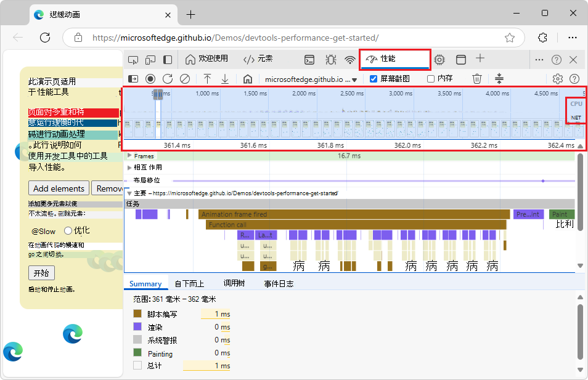View site information lock icon
The height and width of the screenshot is (380, 588).
point(78,38)
